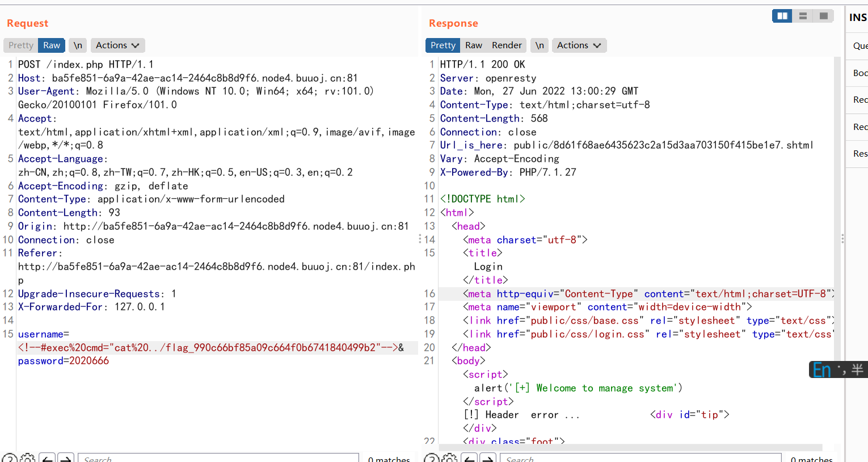868x462 pixels.
Task: Click the 'POST /index.php HTTP/1.1' request line
Action: click(x=86, y=64)
